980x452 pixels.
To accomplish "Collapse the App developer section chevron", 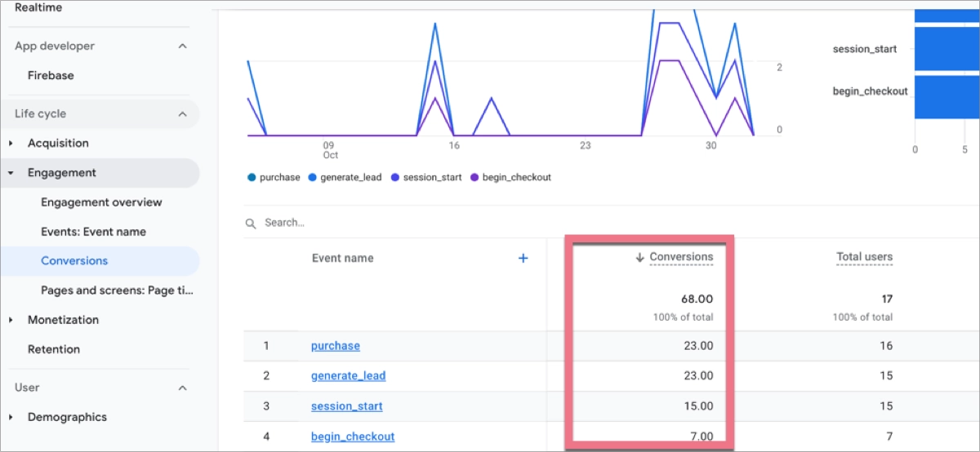I will 183,47.
